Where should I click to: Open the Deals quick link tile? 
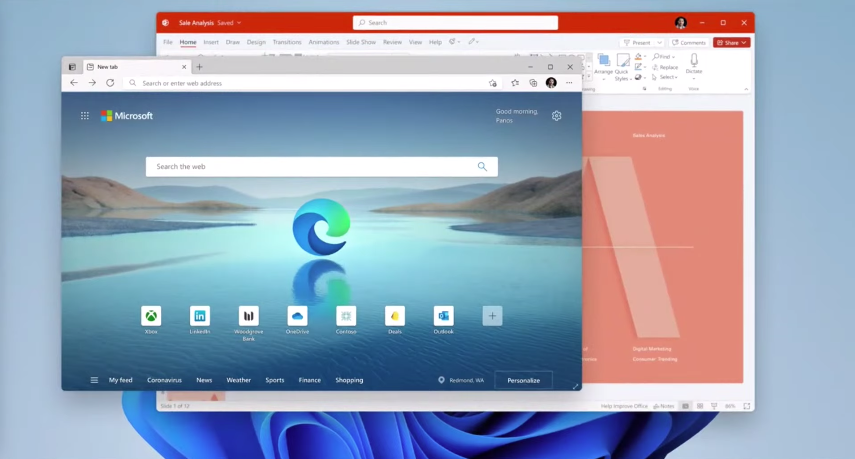tap(395, 316)
